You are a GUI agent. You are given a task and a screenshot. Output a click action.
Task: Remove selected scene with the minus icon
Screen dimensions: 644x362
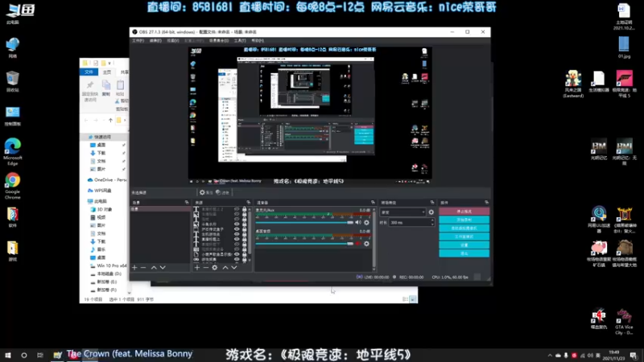tap(143, 268)
